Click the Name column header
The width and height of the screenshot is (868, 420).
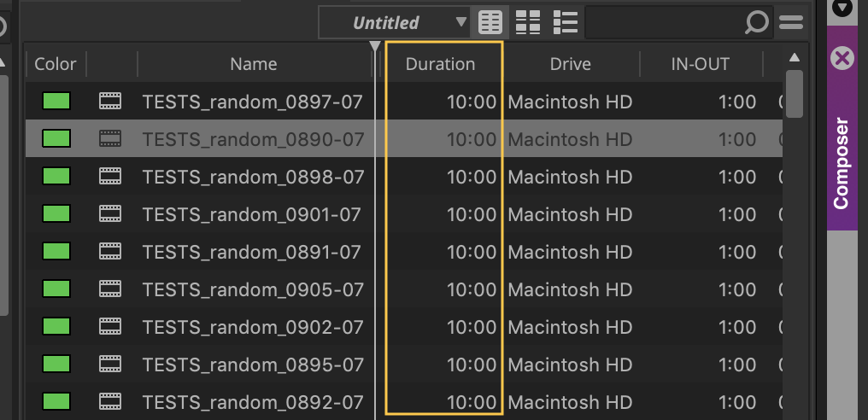pos(254,64)
